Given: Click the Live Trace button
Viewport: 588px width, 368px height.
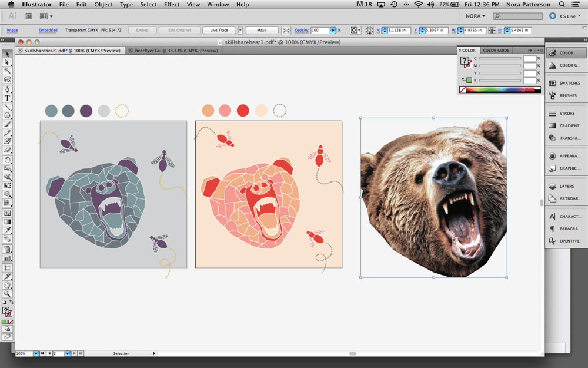Looking at the screenshot, I should (x=219, y=30).
